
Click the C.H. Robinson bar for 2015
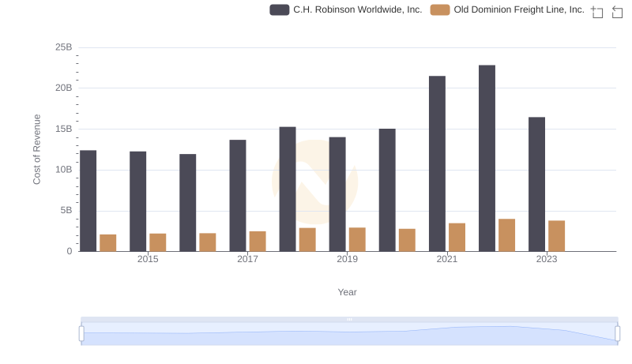point(137,201)
